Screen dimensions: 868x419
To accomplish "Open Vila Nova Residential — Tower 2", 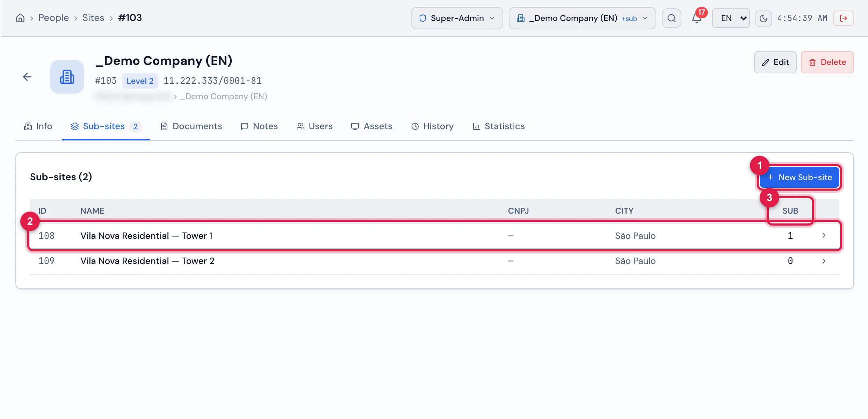I will pos(147,261).
